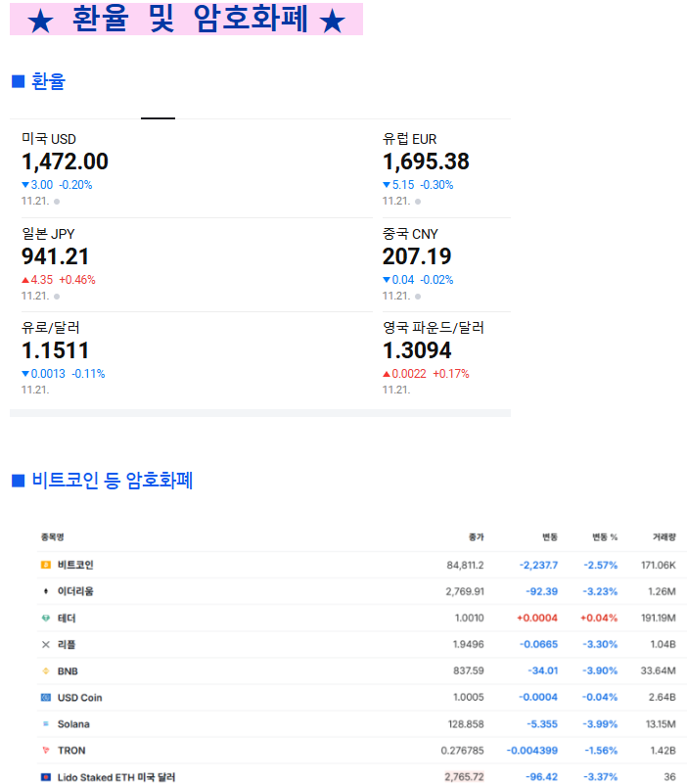The width and height of the screenshot is (687, 784).
Task: Open the 비트코인 row name link
Action: tap(75, 565)
